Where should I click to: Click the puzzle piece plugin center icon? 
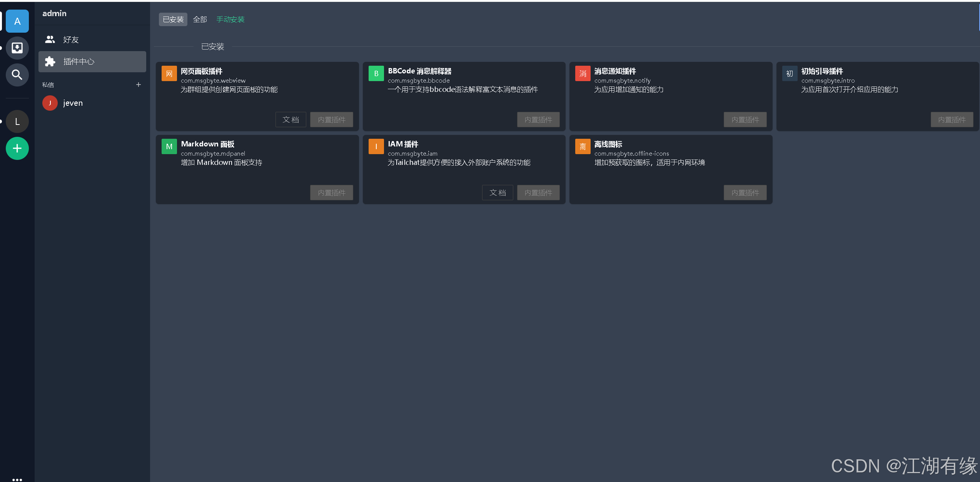pos(50,61)
